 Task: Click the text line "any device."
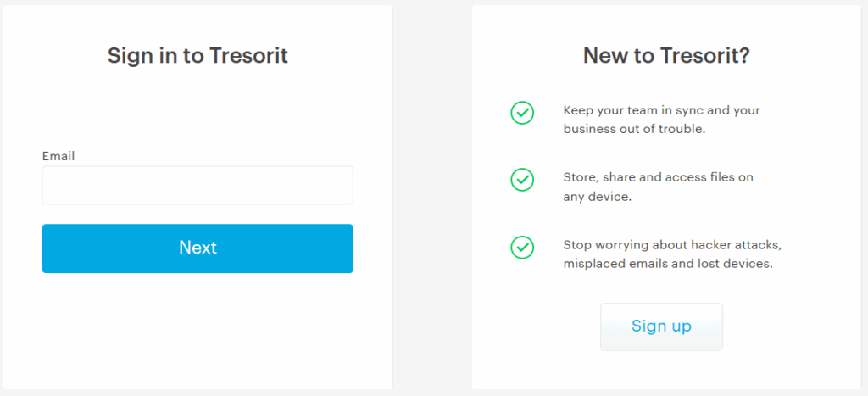tap(598, 197)
